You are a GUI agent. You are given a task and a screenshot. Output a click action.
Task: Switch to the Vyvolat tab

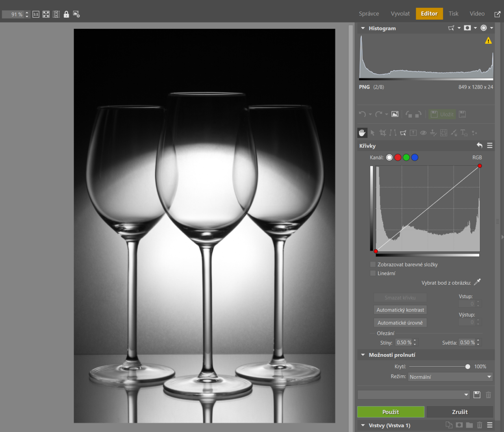click(x=400, y=13)
